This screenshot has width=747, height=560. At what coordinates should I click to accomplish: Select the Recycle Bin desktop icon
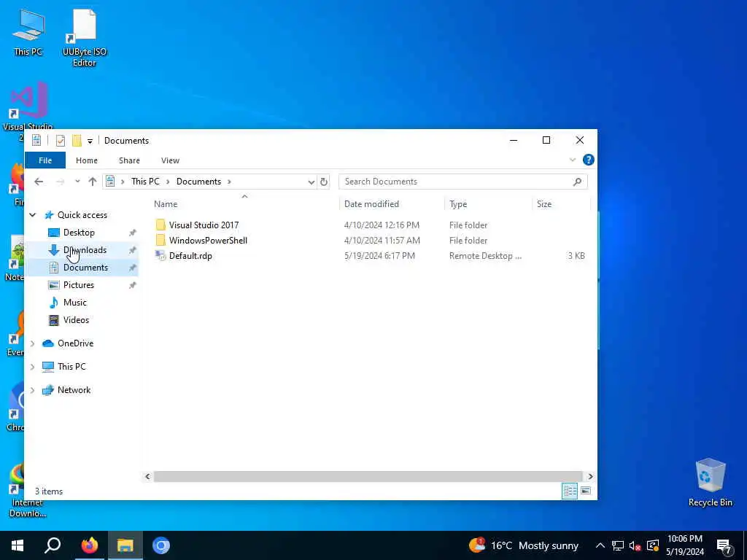click(710, 482)
